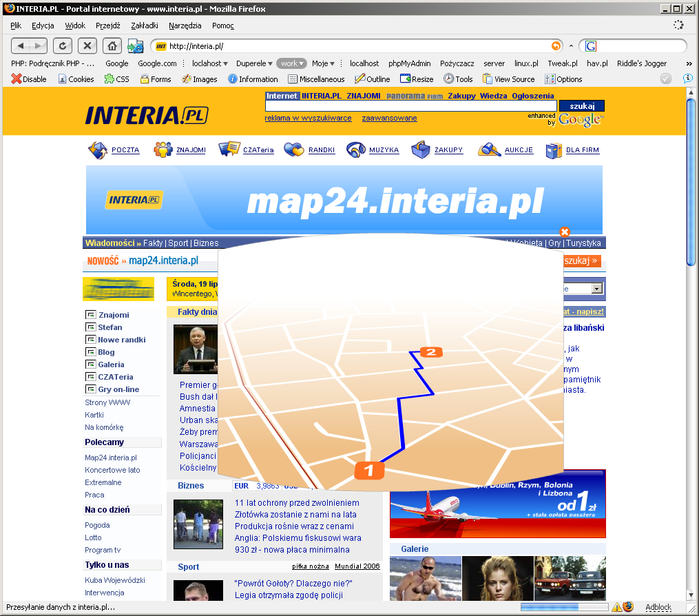
Task: Click the View Source developer toolbar item
Action: click(509, 79)
